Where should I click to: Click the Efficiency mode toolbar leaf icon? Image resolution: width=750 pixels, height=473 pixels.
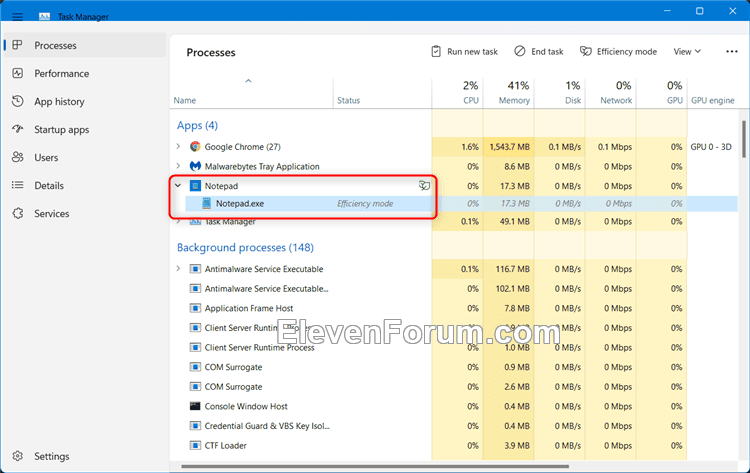tap(585, 51)
